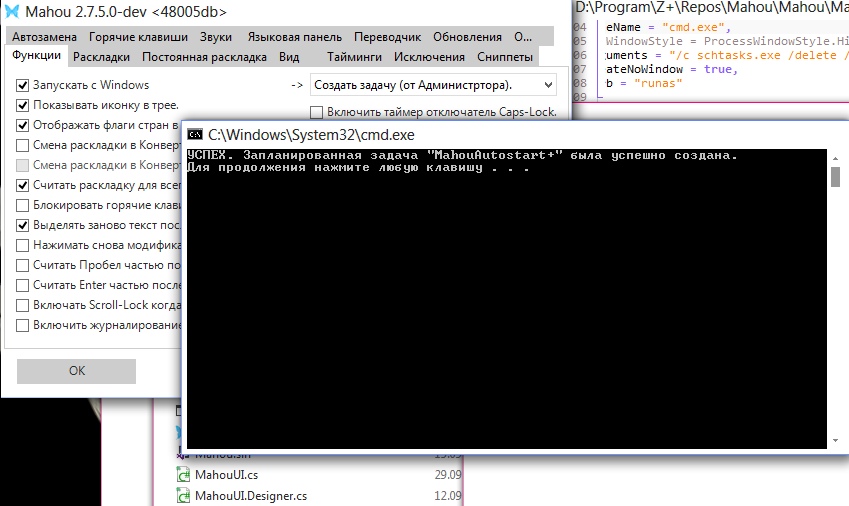Viewport: 849px width, 506px height.
Task: Enable Нажимать снова модификаторы checkbox
Action: point(22,245)
